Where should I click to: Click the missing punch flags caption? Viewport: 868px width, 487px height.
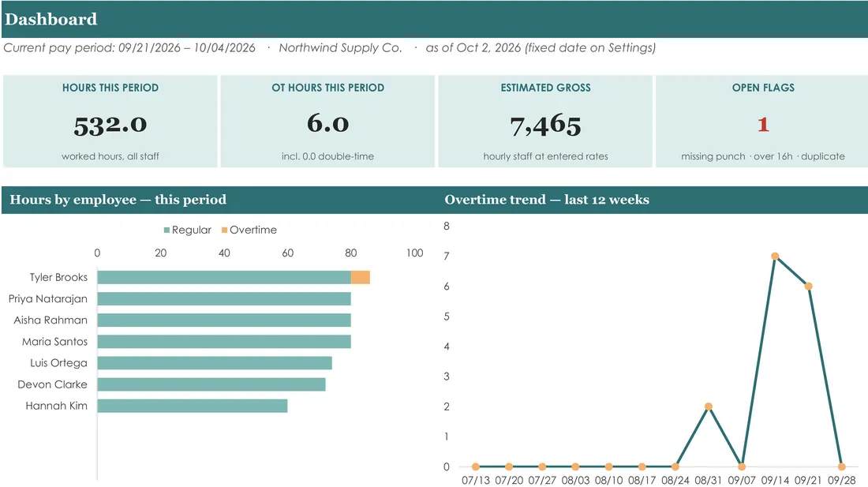point(763,156)
